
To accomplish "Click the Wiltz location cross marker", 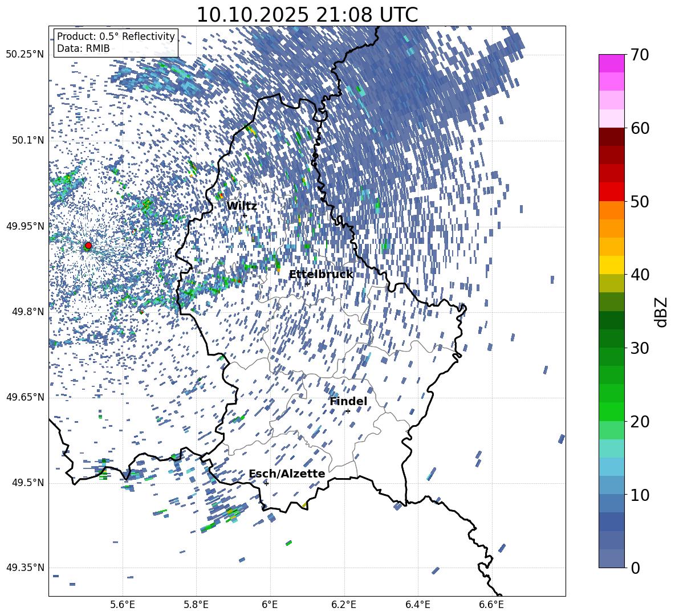I will [245, 215].
